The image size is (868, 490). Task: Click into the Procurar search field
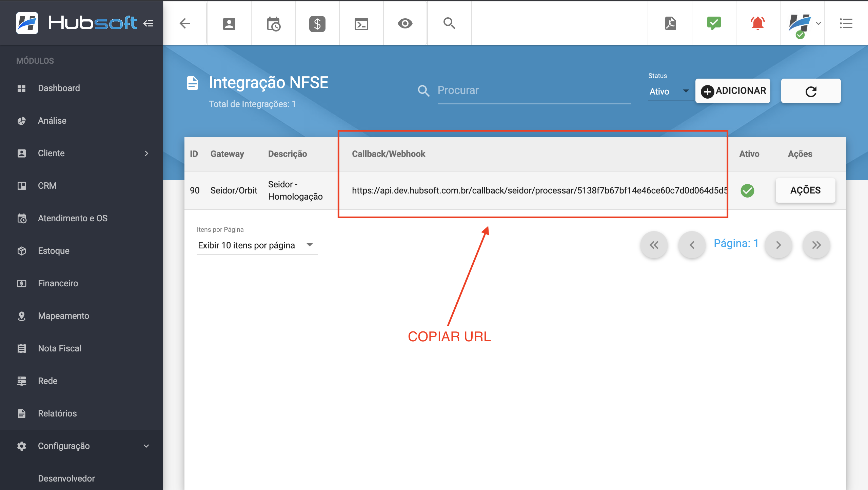pos(534,90)
